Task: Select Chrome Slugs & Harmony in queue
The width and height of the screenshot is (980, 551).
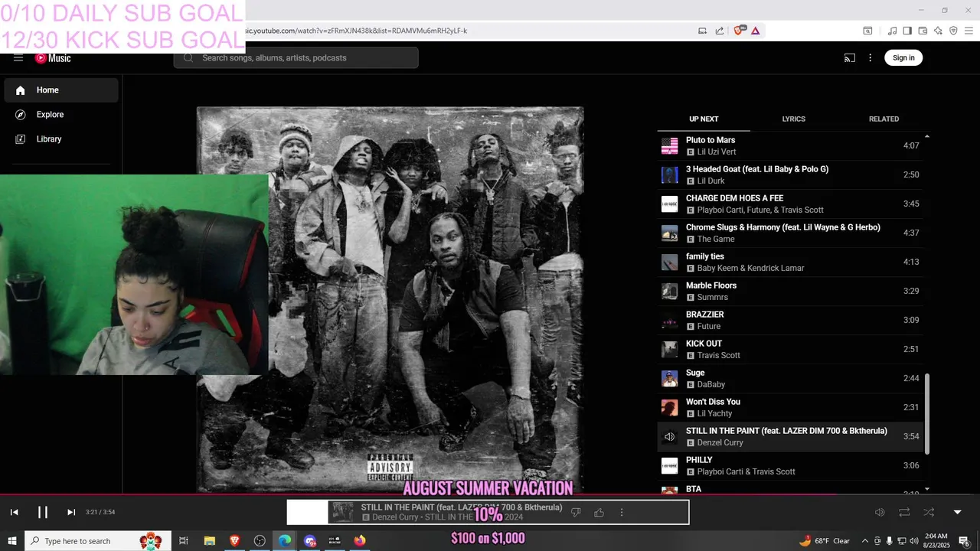Action: click(x=790, y=233)
